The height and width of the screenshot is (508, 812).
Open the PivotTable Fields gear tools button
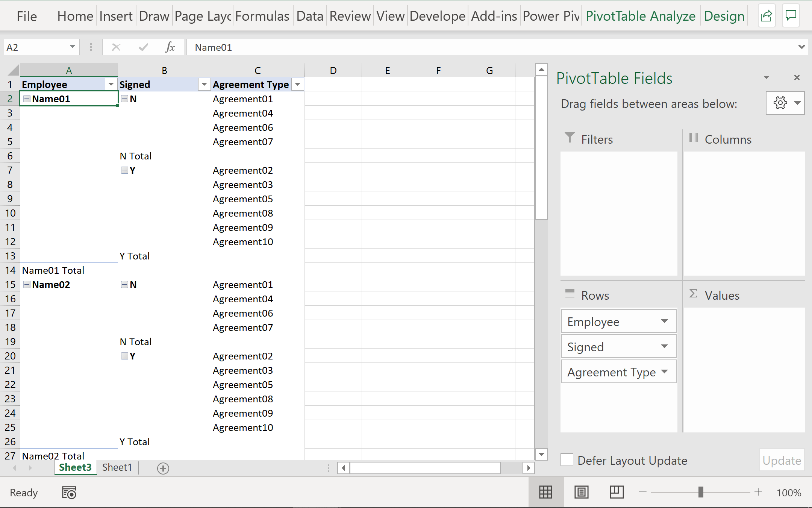point(785,103)
